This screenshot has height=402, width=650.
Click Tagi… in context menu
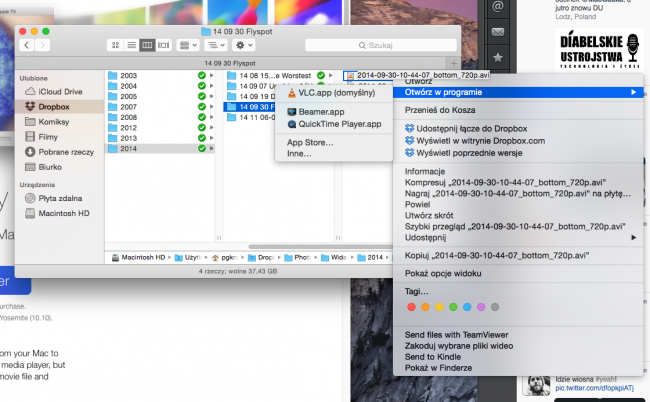tap(417, 292)
